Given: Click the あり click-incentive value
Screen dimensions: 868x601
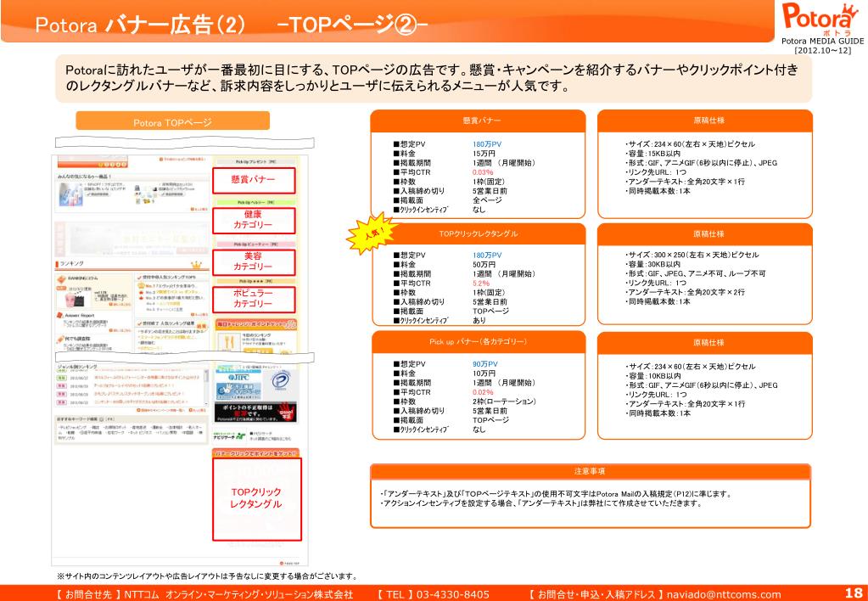Looking at the screenshot, I should [479, 320].
